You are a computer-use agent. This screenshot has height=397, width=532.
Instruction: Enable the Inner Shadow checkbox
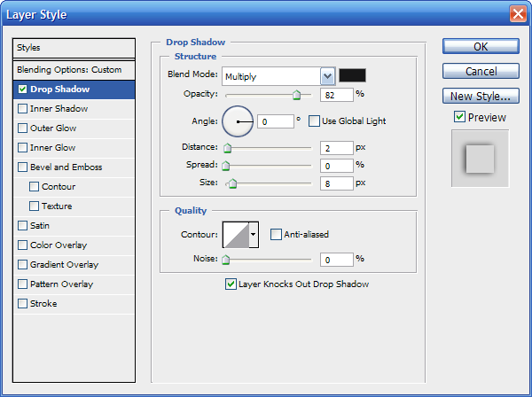click(x=22, y=109)
